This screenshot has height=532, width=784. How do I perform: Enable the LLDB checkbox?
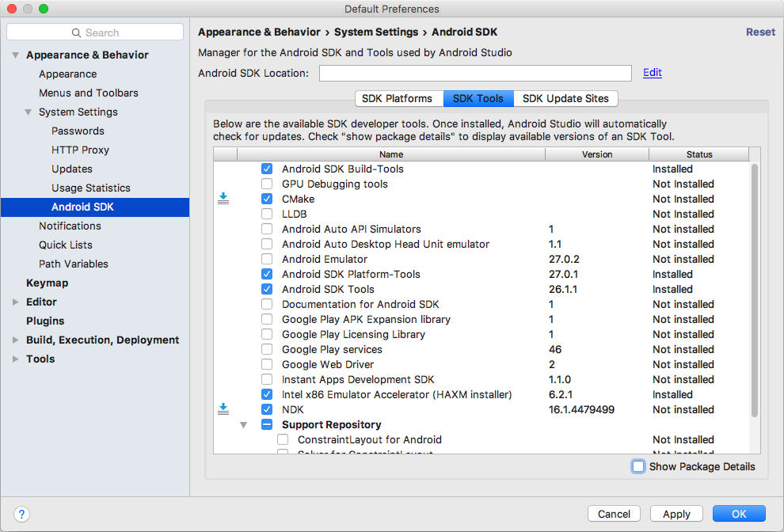click(x=267, y=214)
